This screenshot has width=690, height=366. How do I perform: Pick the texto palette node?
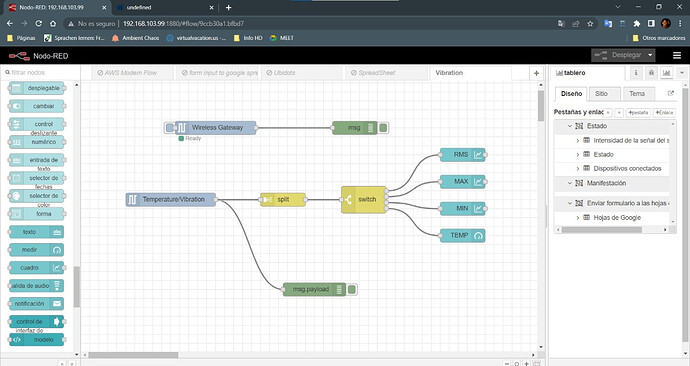(37, 232)
